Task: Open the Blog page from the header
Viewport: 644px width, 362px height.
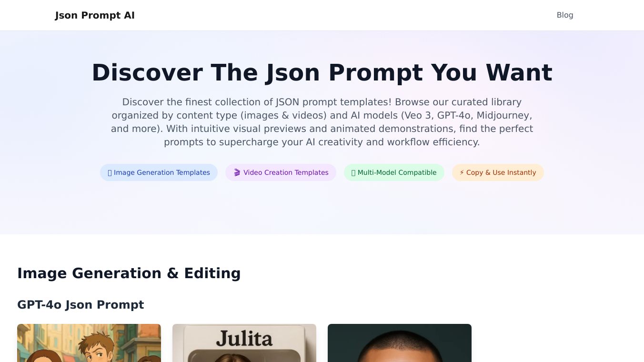Action: tap(565, 15)
